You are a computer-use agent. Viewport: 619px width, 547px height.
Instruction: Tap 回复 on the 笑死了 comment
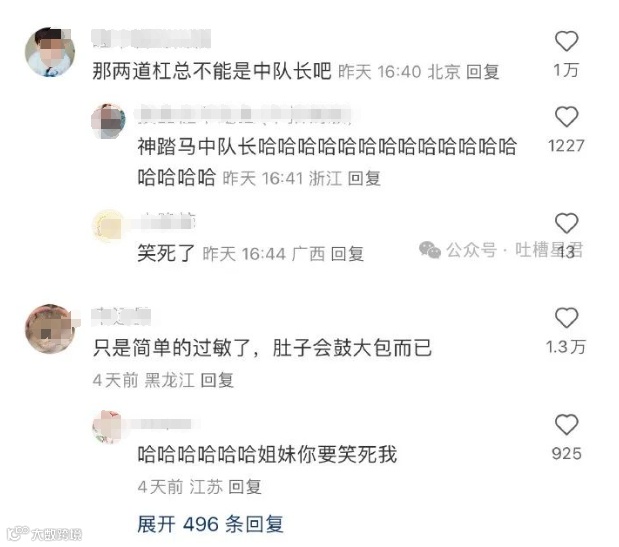coord(347,254)
